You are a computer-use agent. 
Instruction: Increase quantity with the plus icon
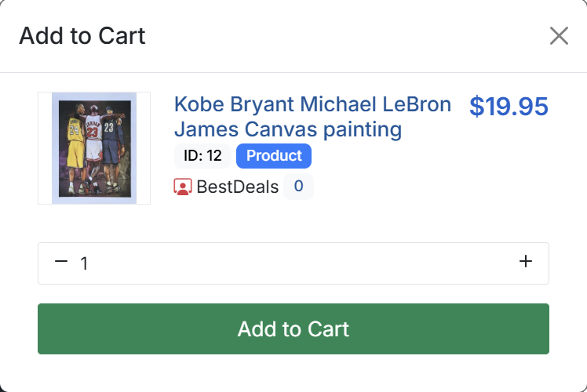pyautogui.click(x=526, y=262)
